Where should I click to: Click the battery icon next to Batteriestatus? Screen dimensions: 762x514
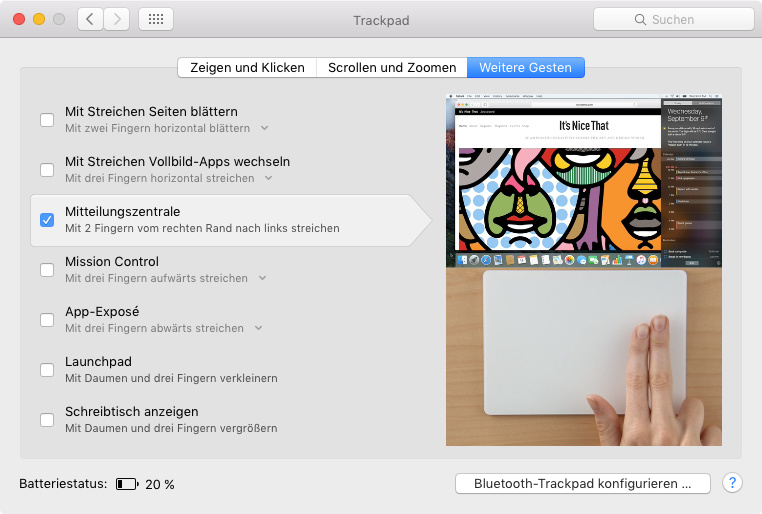click(x=127, y=484)
